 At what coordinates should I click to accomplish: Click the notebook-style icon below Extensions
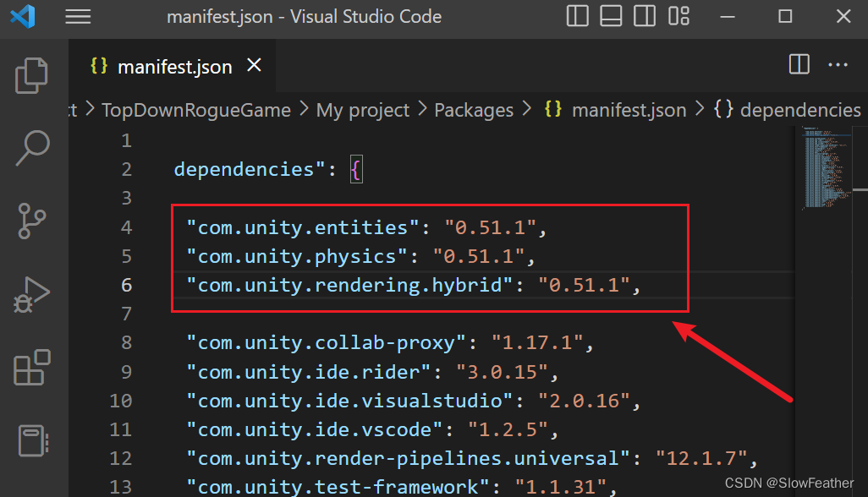coord(33,440)
